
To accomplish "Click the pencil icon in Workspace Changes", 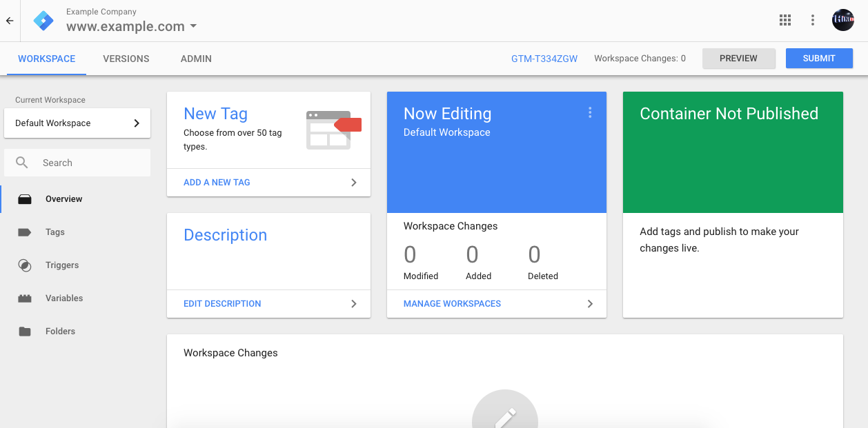I will click(505, 417).
